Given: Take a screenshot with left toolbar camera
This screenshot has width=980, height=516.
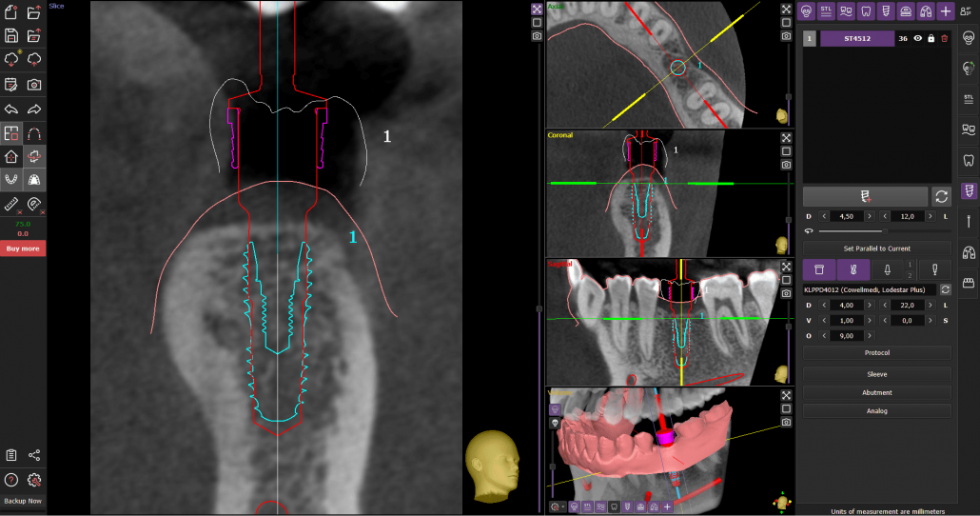Looking at the screenshot, I should pyautogui.click(x=33, y=85).
